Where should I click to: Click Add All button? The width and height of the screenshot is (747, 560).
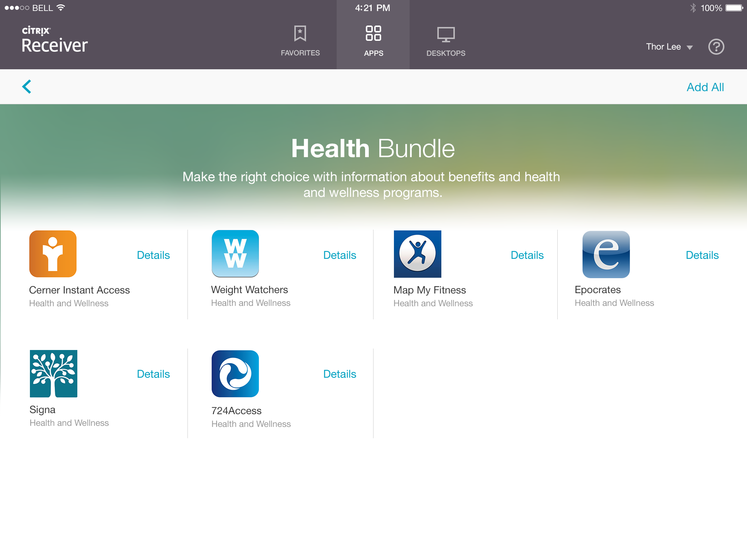705,87
